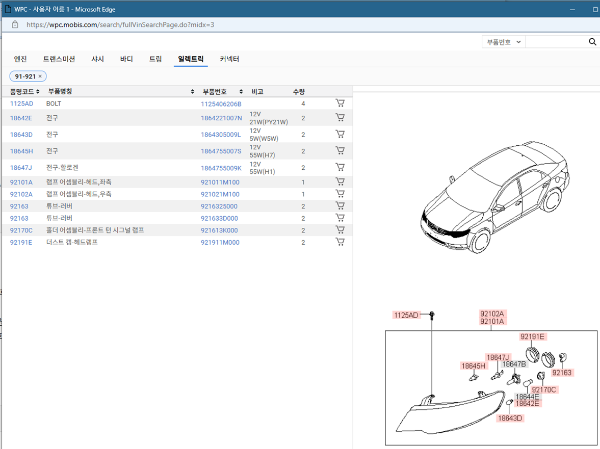
Task: Select the 트림 tab
Action: [x=155, y=59]
